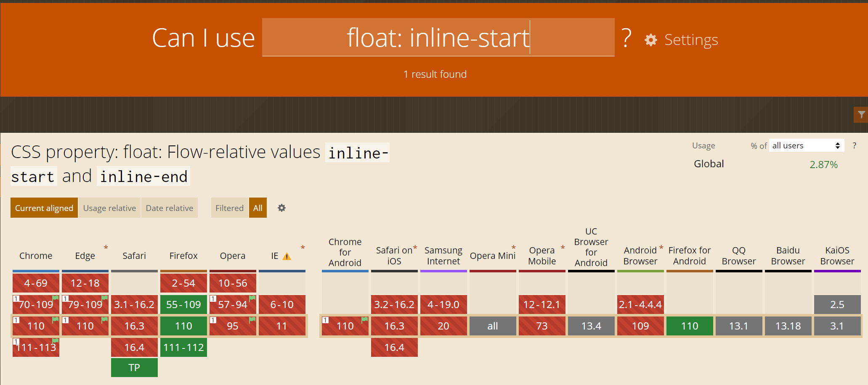Open table settings gear beside All
868x385 pixels.
[282, 208]
